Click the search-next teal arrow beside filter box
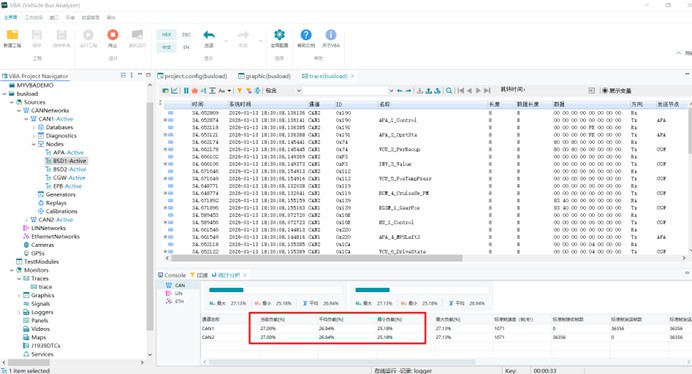This screenshot has width=692, height=374. [x=408, y=91]
